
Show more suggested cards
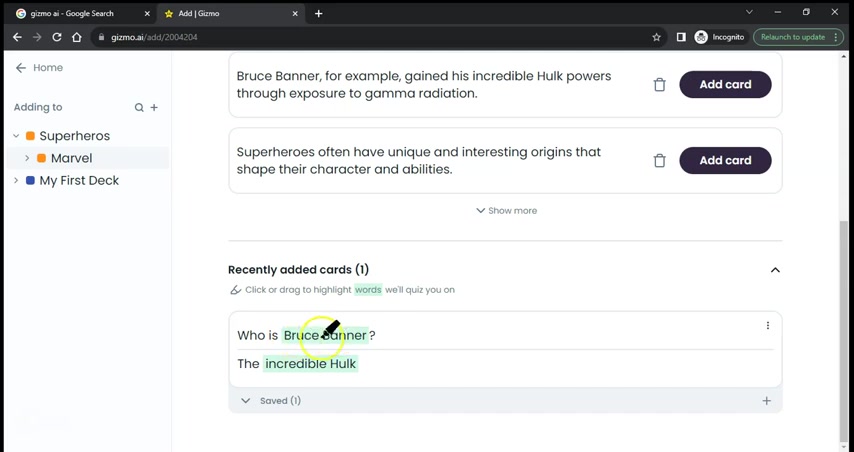(x=506, y=211)
